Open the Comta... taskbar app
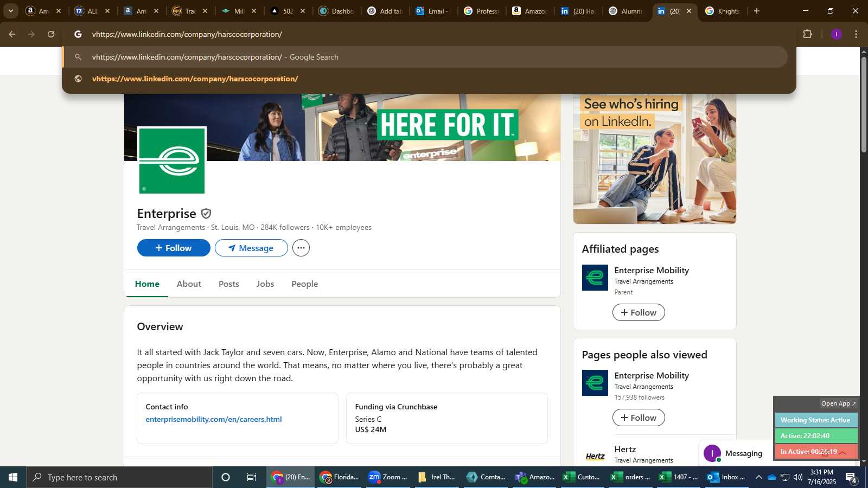868x488 pixels. 486,477
